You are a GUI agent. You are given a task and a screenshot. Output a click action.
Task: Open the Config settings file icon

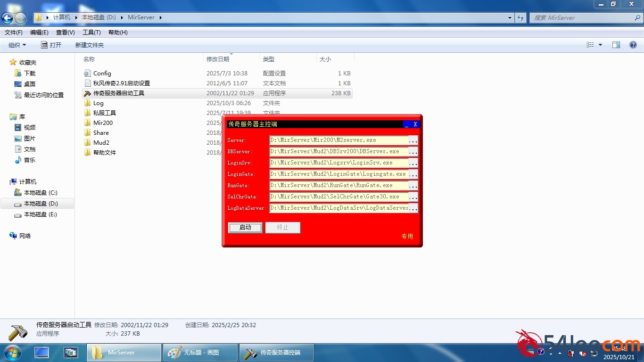[87, 73]
